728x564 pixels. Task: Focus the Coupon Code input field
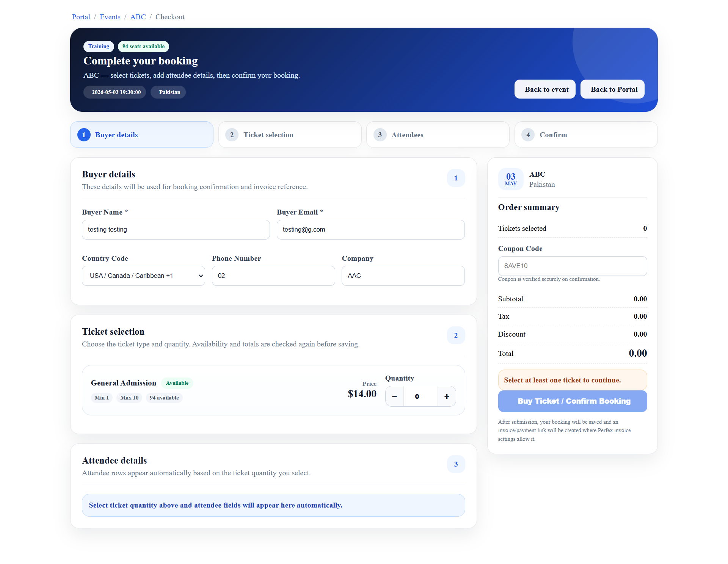[x=572, y=266]
